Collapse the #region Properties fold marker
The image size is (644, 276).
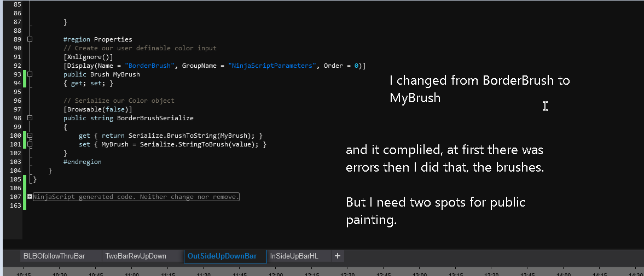click(x=30, y=39)
